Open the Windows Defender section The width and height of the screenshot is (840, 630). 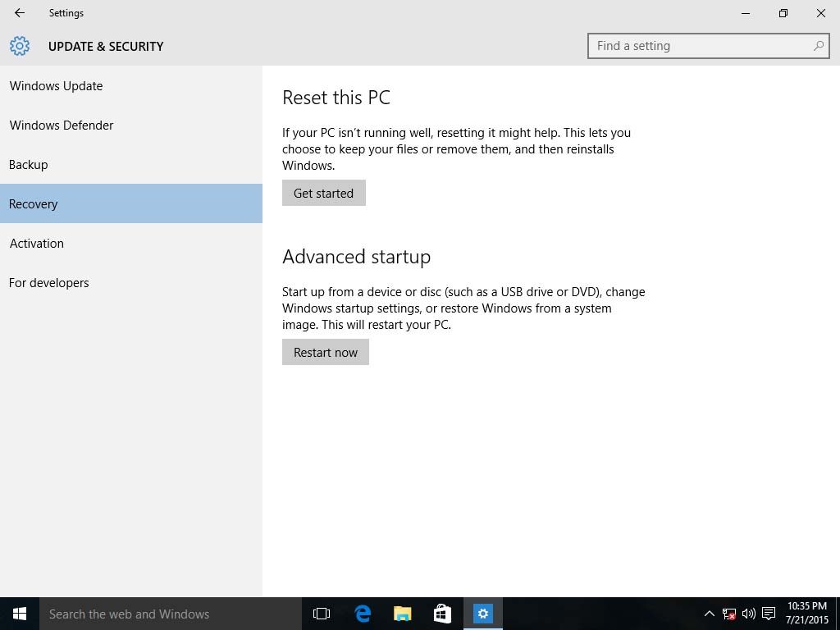pyautogui.click(x=62, y=126)
